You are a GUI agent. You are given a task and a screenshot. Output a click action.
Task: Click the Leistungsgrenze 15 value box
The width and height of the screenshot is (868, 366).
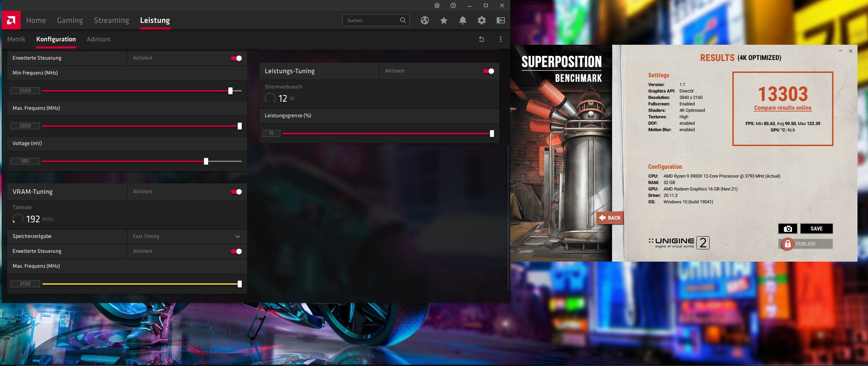click(x=271, y=133)
